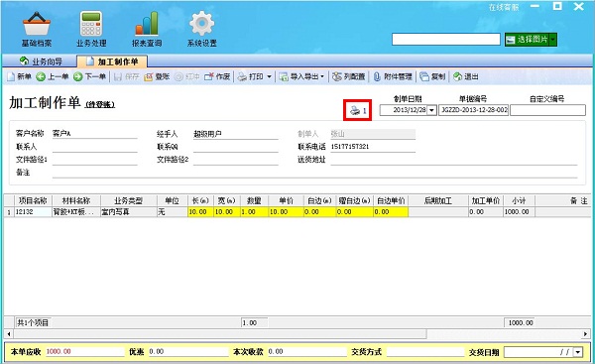
Task: Open the 报表查询 bar chart icon
Action: coord(147,29)
